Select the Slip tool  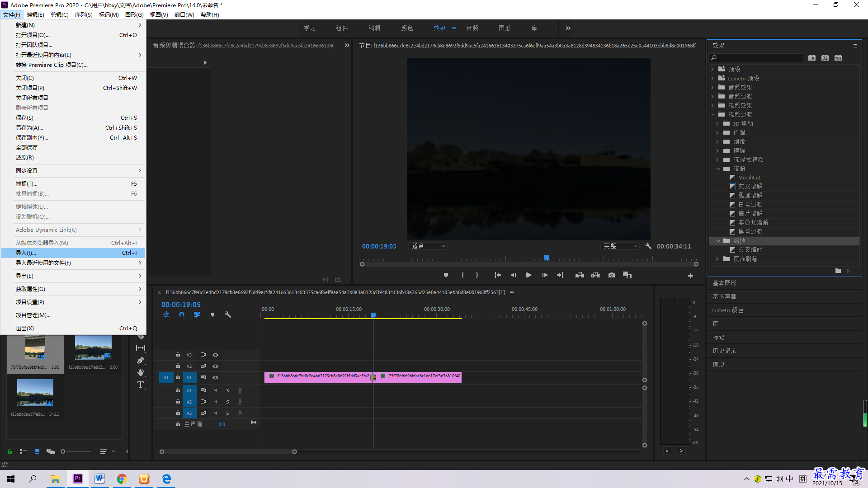[x=141, y=348]
